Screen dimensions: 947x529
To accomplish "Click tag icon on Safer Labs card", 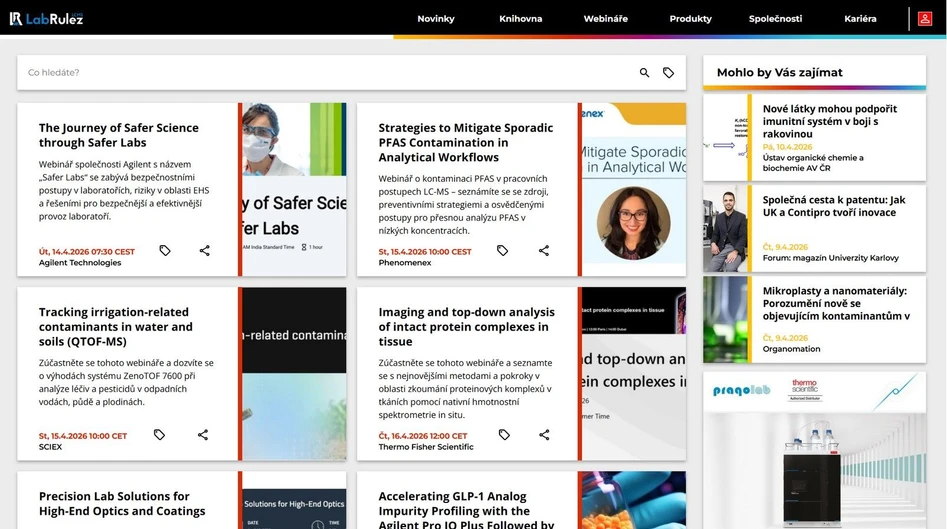I will click(165, 250).
